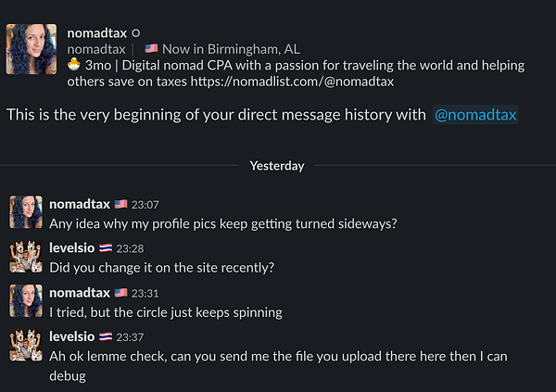This screenshot has width=556, height=392.
Task: Click the Thailand flag status at 23:28
Action: click(107, 248)
